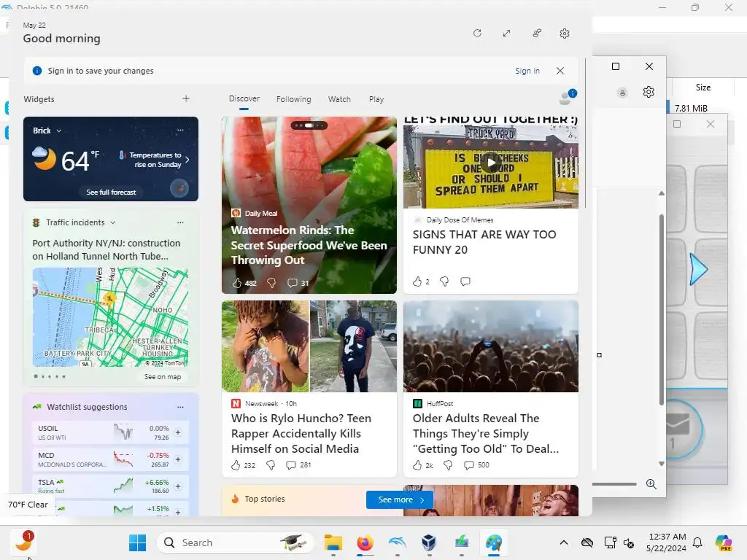The width and height of the screenshot is (747, 560).
Task: Dislike the Watermelon Rinds article
Action: [271, 283]
